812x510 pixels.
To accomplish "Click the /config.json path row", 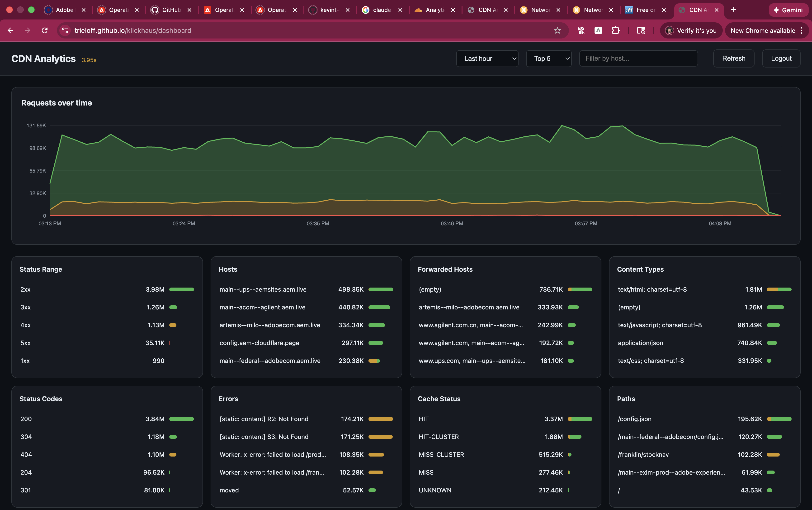I will [704, 419].
